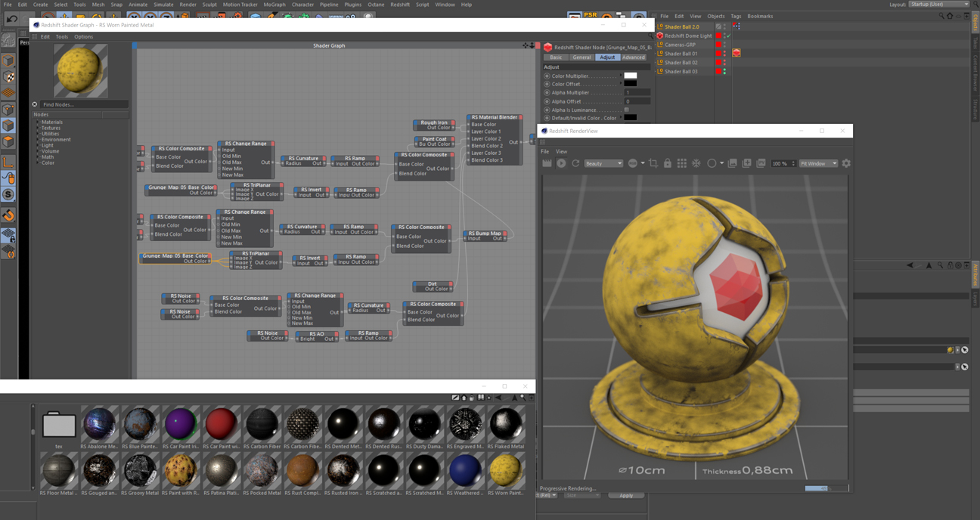Viewport: 980px width, 520px height.
Task: Click the RenderView clapperboard render icon
Action: [x=547, y=163]
